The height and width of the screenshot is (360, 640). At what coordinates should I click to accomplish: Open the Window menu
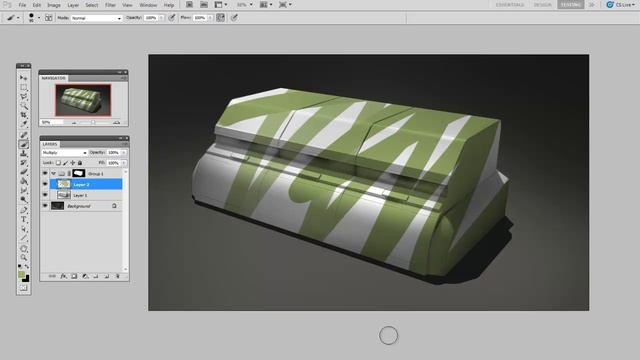pyautogui.click(x=148, y=5)
